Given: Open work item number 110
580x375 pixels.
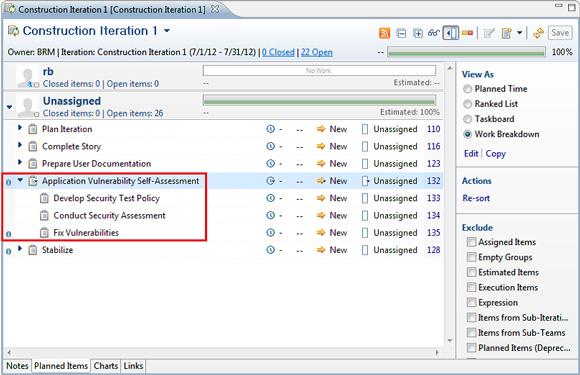Looking at the screenshot, I should point(433,129).
